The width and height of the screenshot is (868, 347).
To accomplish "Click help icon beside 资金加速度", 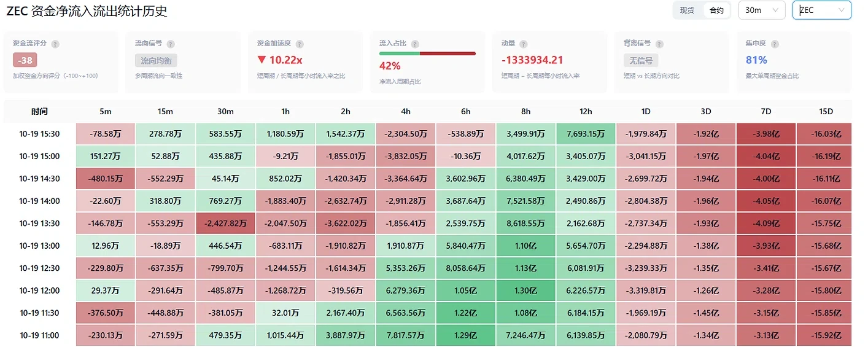I will (x=300, y=44).
